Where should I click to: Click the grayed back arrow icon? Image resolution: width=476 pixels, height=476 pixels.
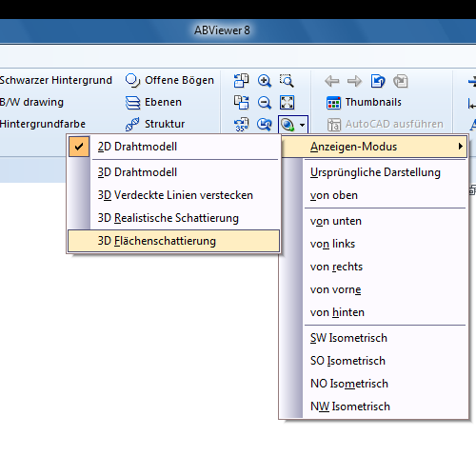click(332, 81)
